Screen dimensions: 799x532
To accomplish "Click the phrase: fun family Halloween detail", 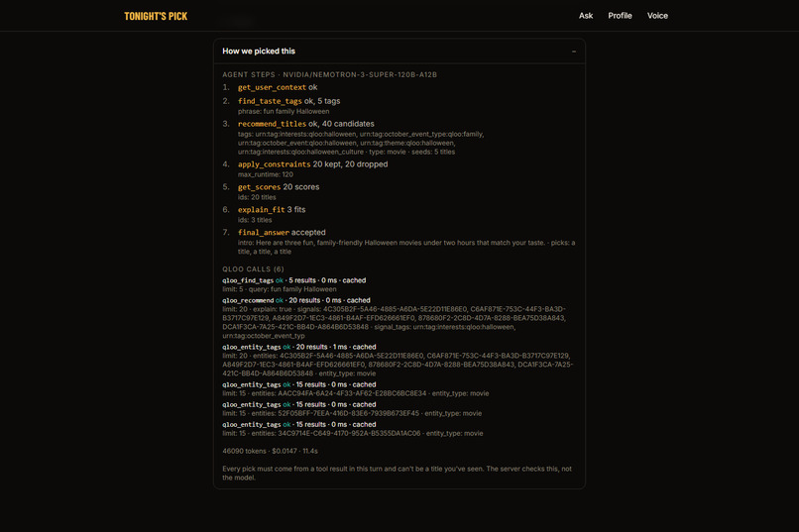I will (284, 112).
